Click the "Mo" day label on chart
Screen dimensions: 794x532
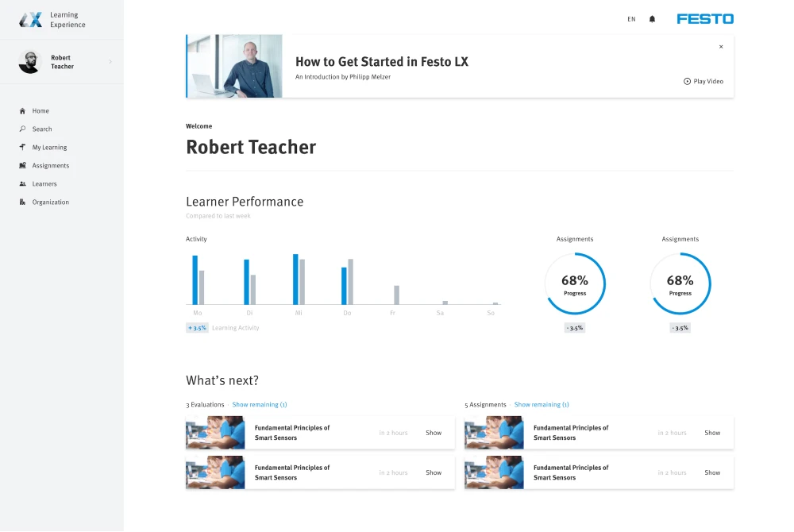(x=198, y=313)
